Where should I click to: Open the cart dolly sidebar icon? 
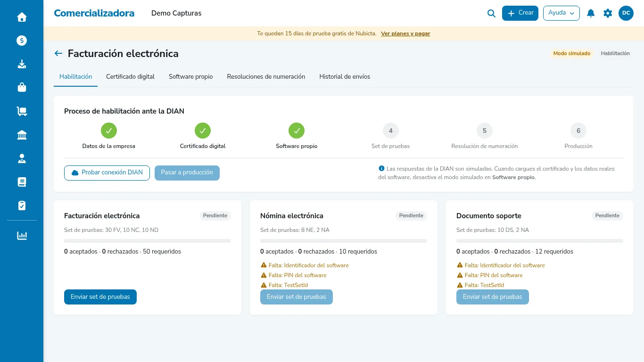(22, 111)
